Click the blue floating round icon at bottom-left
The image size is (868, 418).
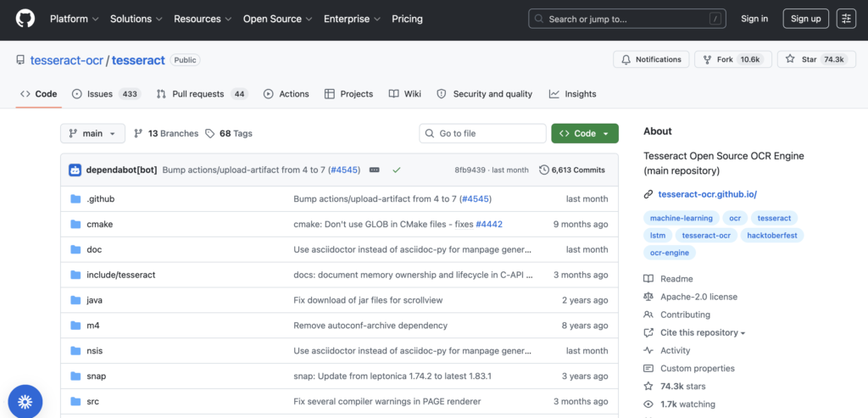(x=25, y=402)
